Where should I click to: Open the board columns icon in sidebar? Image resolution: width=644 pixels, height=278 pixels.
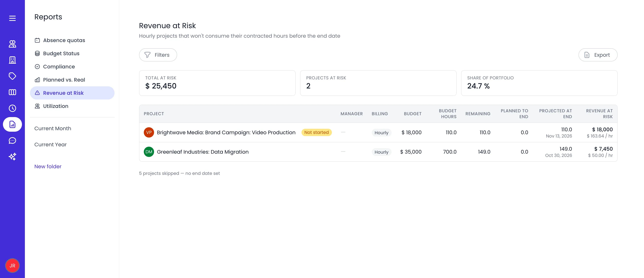[x=12, y=92]
